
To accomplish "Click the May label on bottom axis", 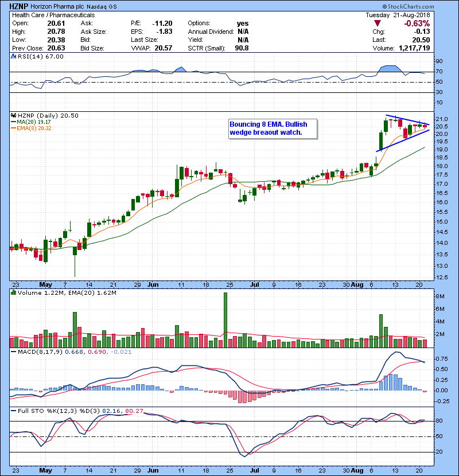I will [46, 470].
